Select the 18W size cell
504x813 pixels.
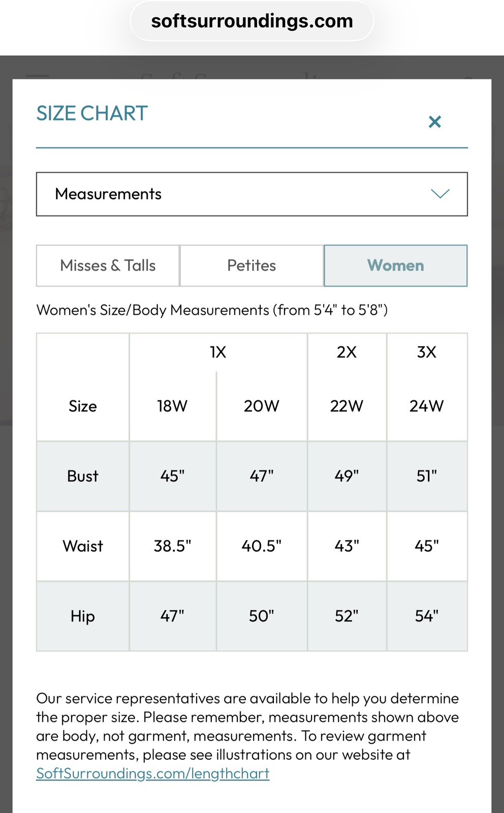[x=172, y=406]
